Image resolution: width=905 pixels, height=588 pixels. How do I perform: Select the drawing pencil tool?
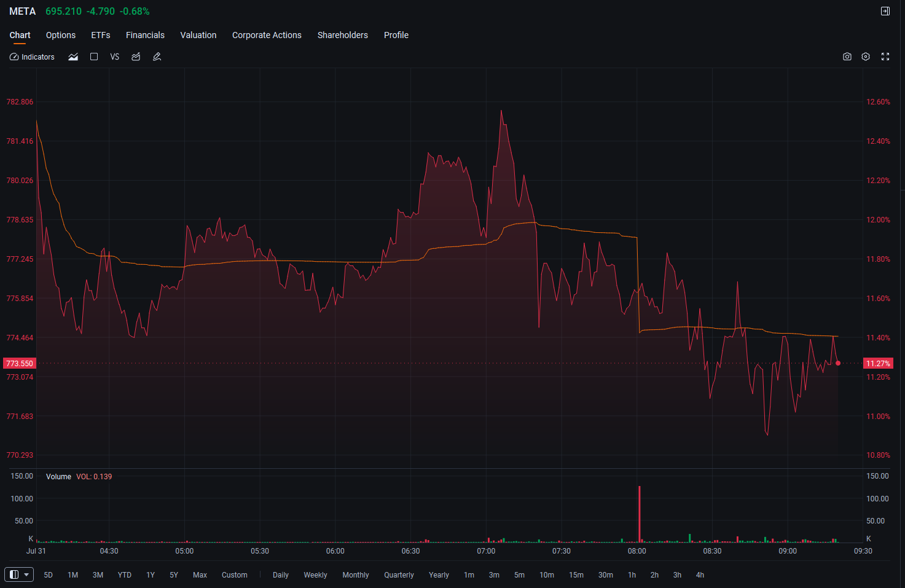coord(157,57)
